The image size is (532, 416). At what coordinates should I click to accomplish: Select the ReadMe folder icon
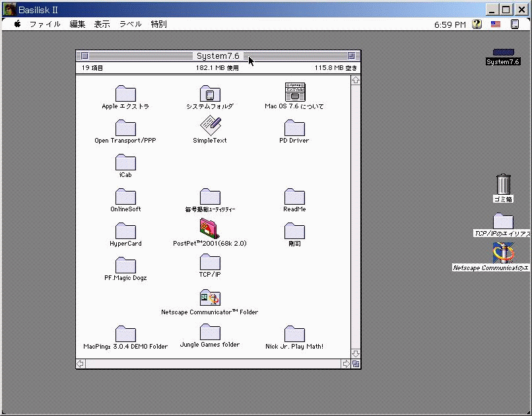point(294,196)
